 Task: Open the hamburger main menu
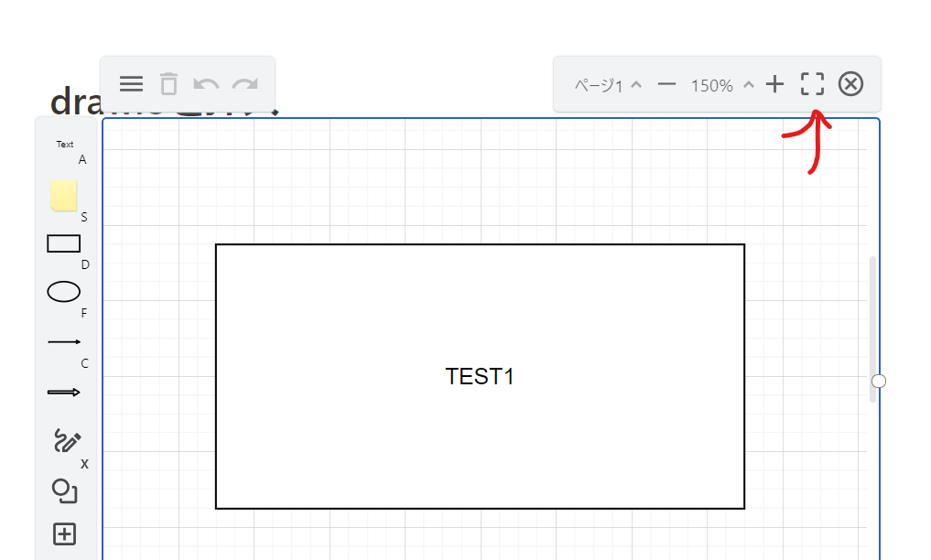tap(131, 83)
